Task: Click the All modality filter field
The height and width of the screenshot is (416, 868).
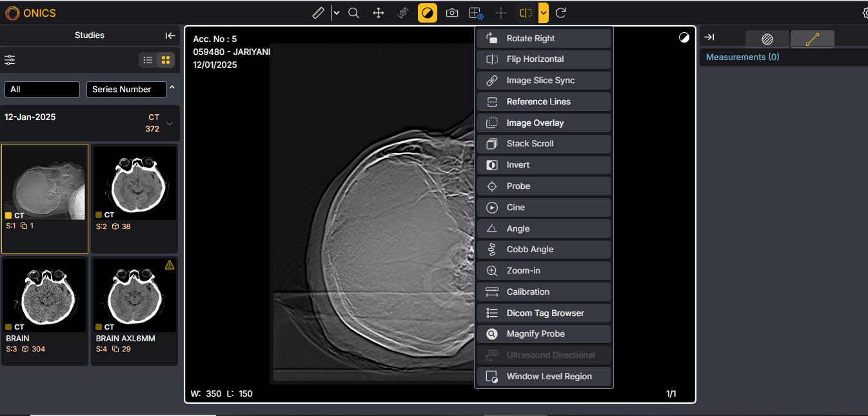Action: click(42, 90)
